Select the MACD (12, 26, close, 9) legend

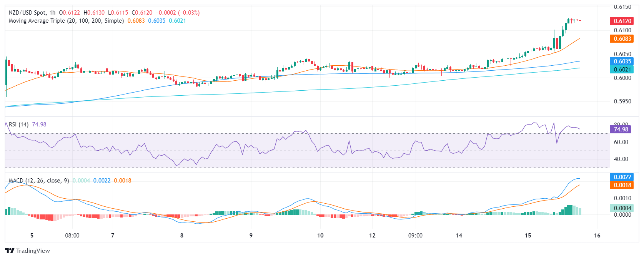[39, 181]
